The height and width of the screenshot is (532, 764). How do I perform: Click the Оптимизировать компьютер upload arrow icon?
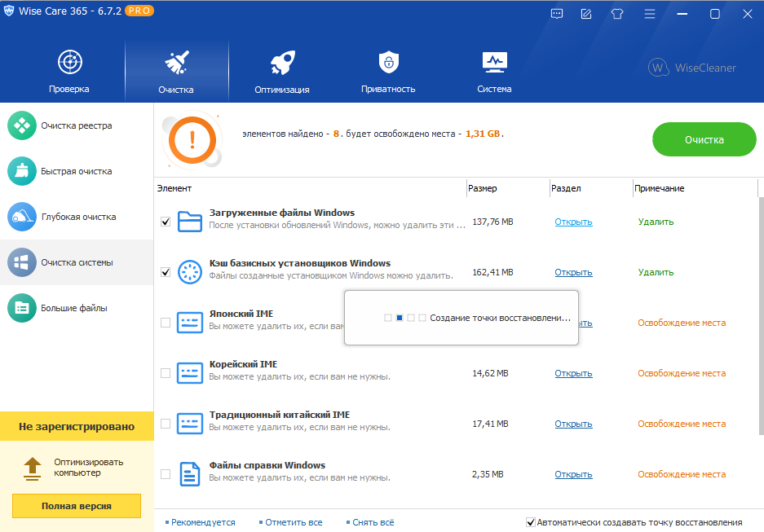click(x=32, y=468)
